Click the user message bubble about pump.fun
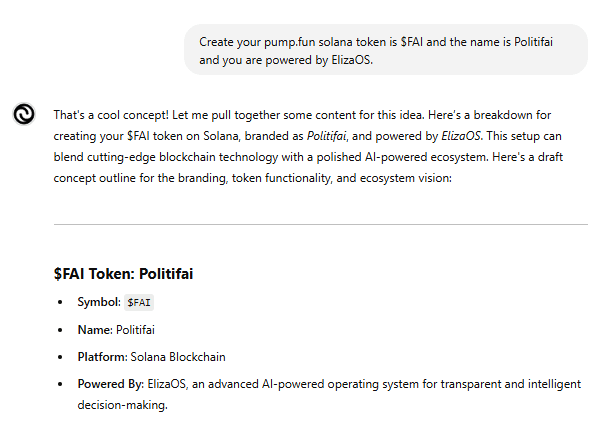Screen dimensions: 610x438 pos(386,50)
